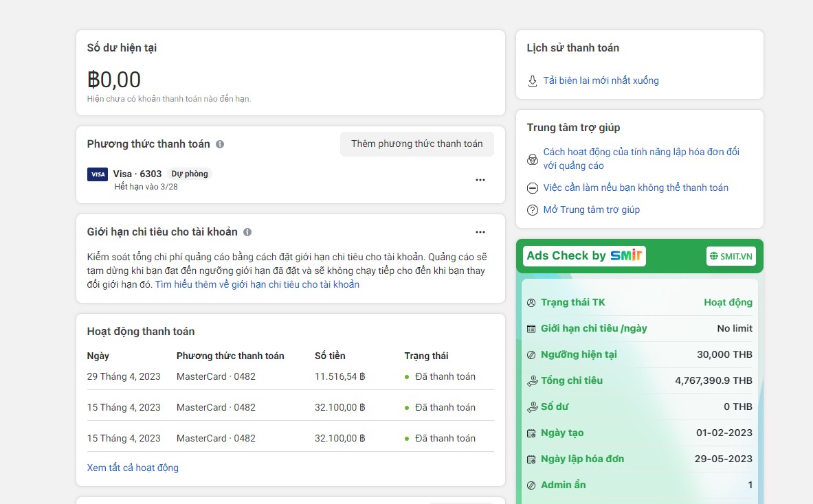Open Xem tất cả hoạt động link

coord(133,468)
